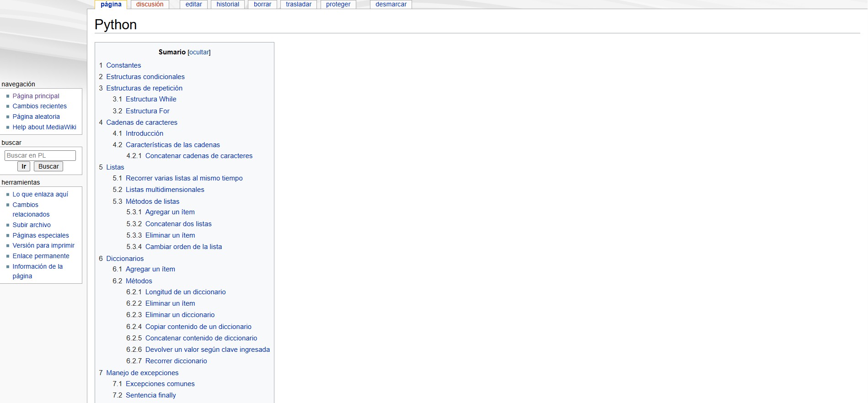
Task: Go to '5.3.2 Concatenar dos listas'
Action: tap(169, 224)
